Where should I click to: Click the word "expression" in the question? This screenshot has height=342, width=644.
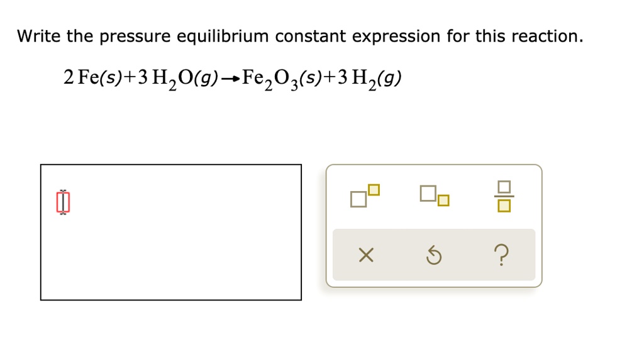pos(396,36)
